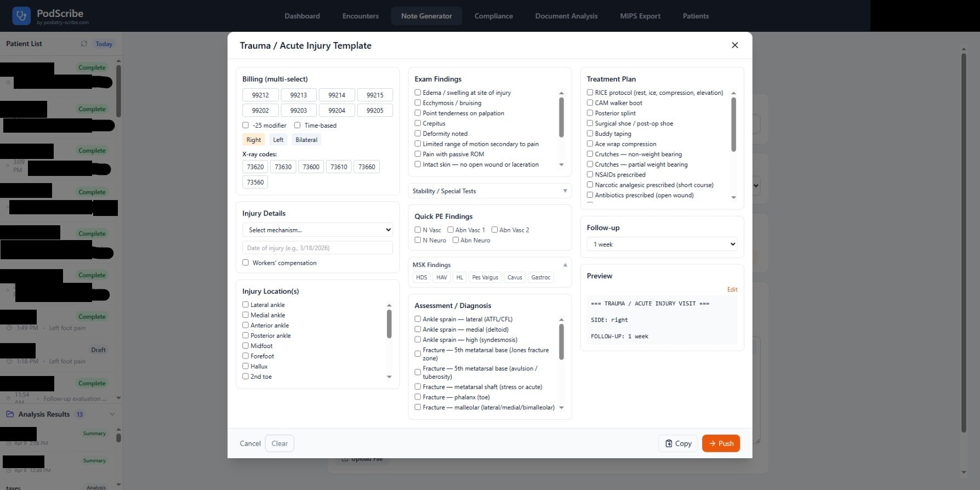
Task: Select the Pes Valgus MSK finding
Action: point(485,277)
